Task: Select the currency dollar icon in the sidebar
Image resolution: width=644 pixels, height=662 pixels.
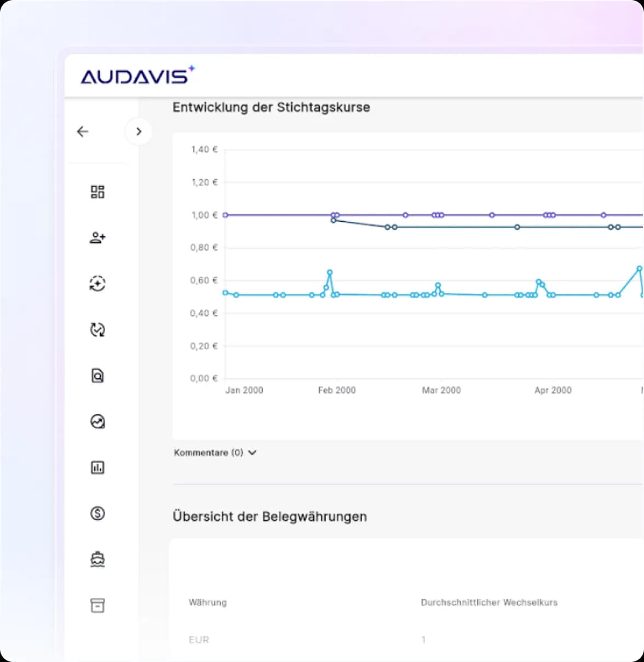Action: tap(97, 513)
